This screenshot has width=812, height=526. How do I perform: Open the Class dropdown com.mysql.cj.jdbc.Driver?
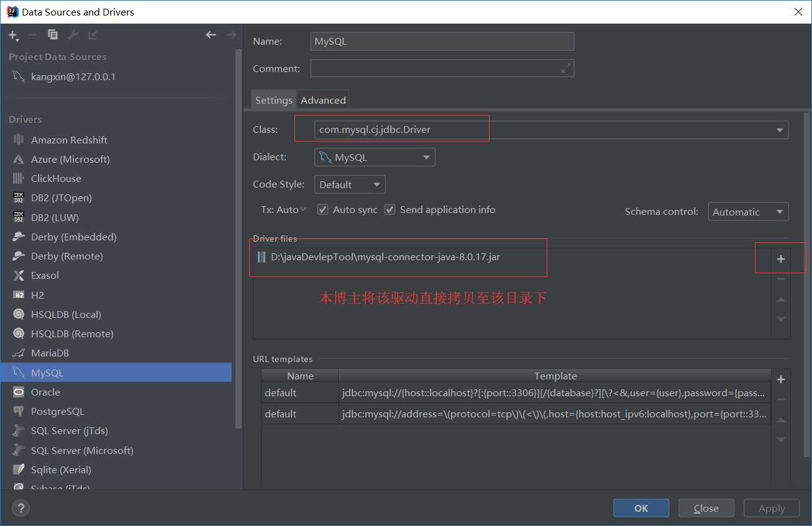[552, 130]
